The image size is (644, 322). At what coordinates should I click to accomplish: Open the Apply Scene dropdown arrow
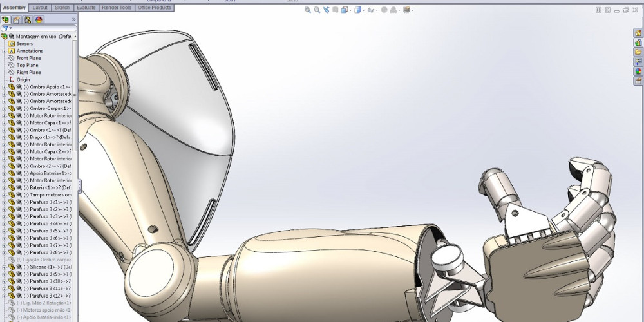pyautogui.click(x=399, y=10)
